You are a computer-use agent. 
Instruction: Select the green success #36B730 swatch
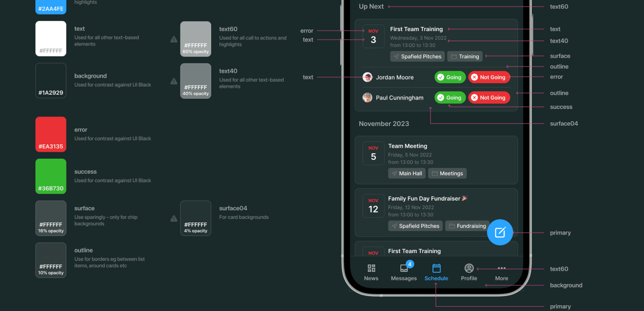51,176
